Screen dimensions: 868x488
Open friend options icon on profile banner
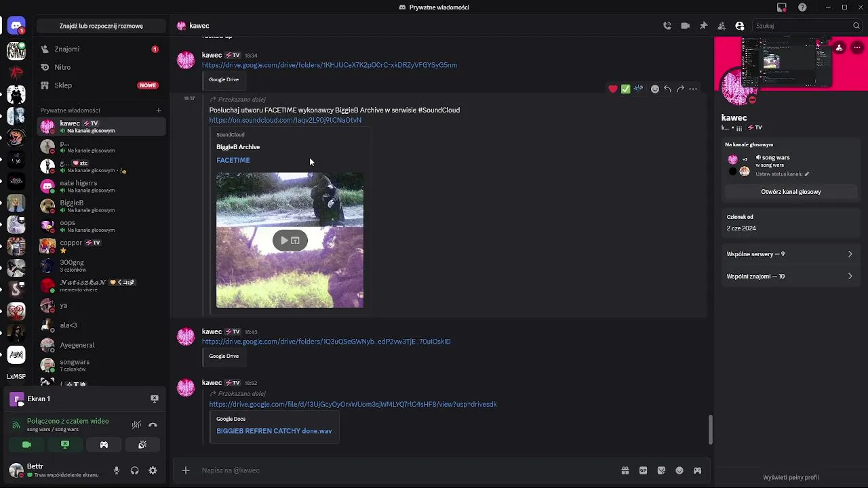839,47
